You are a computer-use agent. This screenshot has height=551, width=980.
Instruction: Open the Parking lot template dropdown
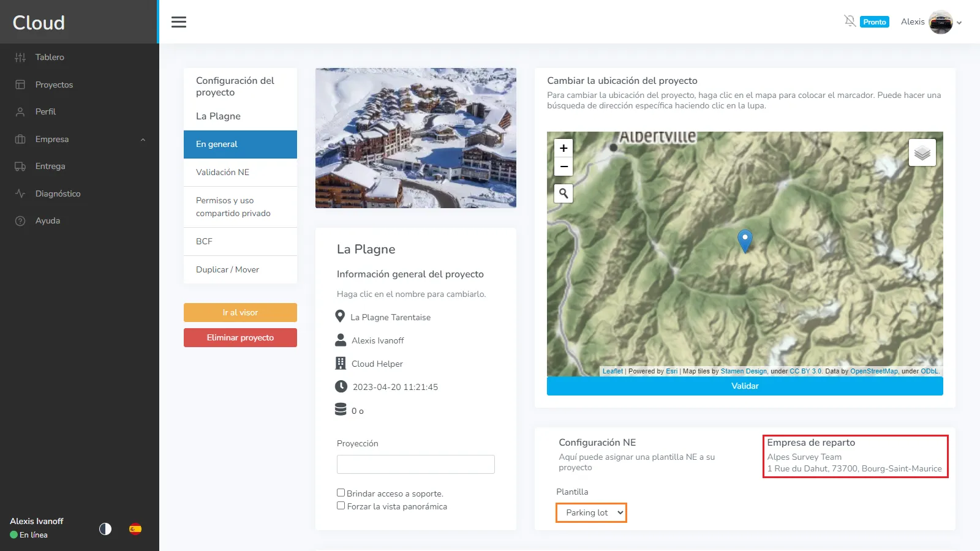(591, 512)
